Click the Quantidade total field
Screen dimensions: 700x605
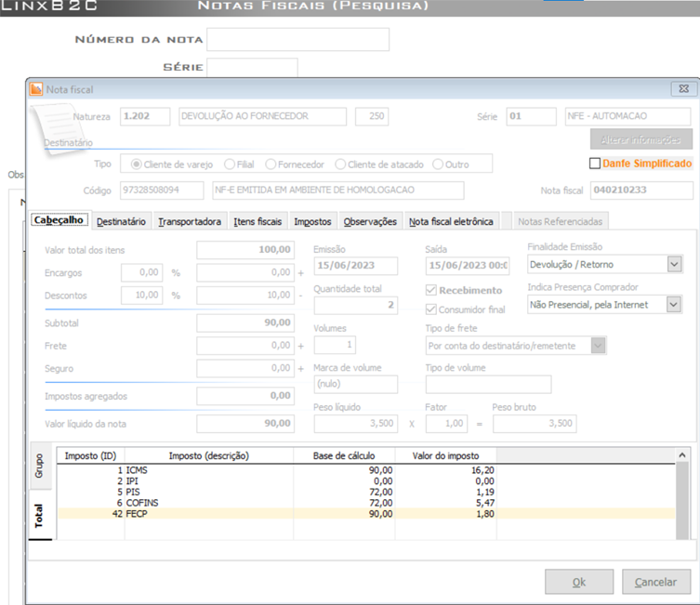[x=355, y=305]
